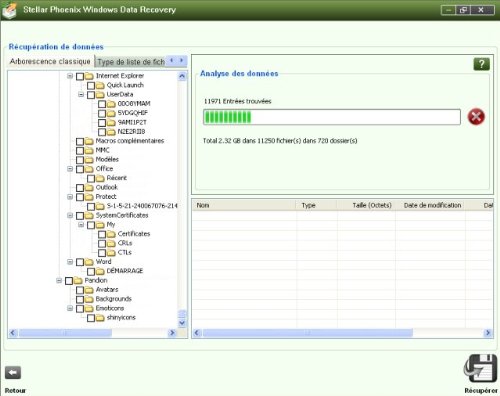This screenshot has width=500, height=396.
Task: Select the 5YDGQHIF folder row
Action: pos(133,113)
